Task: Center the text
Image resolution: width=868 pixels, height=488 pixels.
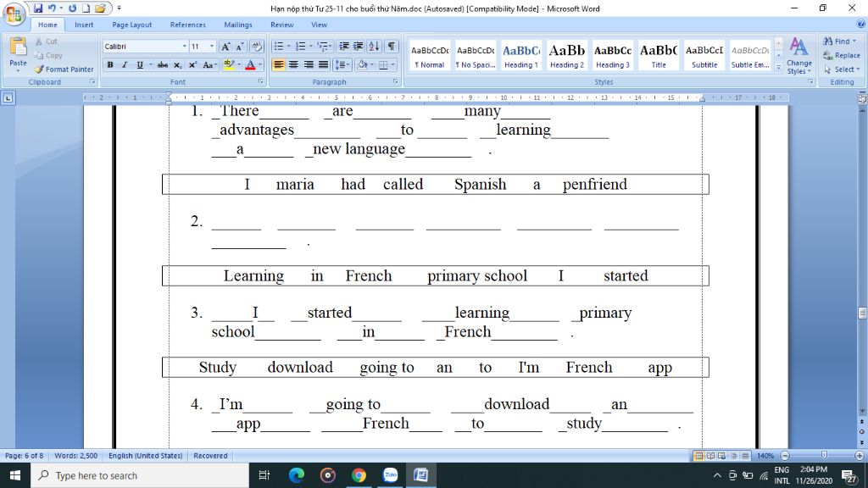Action: [293, 64]
